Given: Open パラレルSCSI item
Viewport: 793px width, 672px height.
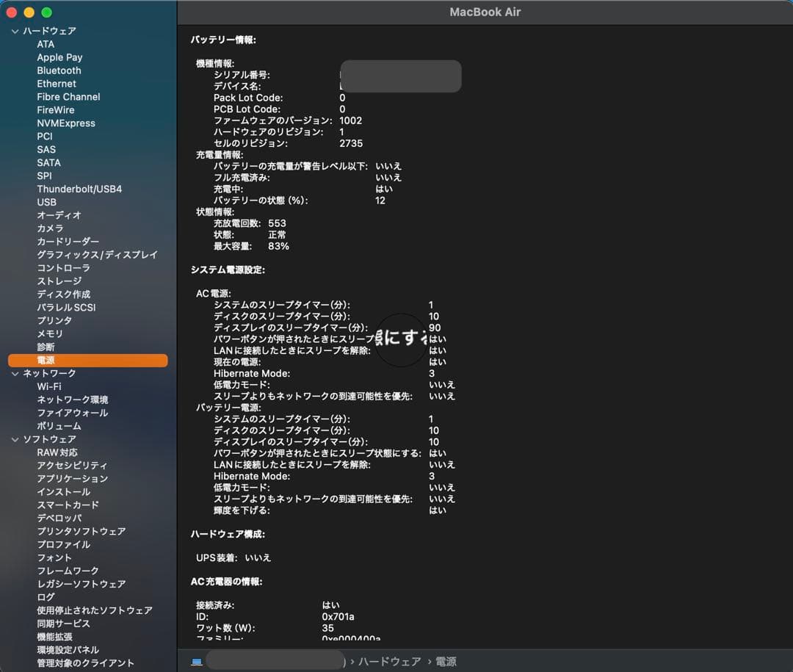Looking at the screenshot, I should pyautogui.click(x=66, y=308).
